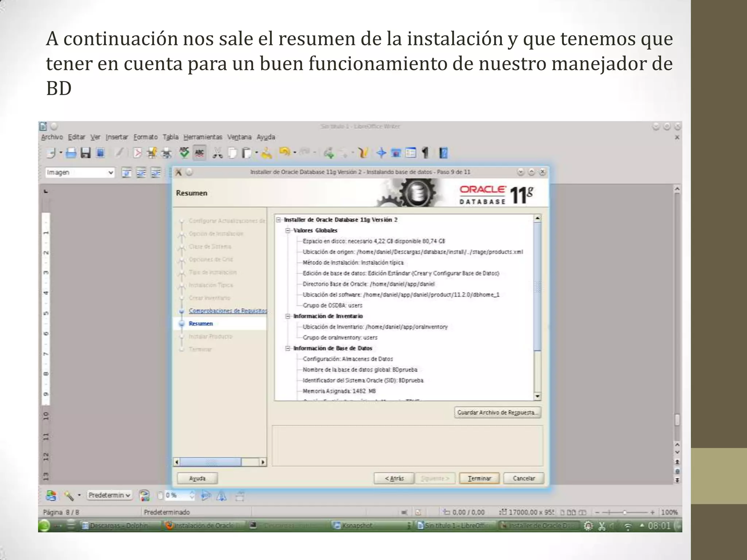This screenshot has height=560, width=747.
Task: Click the Ayuda button in installer
Action: point(197,478)
